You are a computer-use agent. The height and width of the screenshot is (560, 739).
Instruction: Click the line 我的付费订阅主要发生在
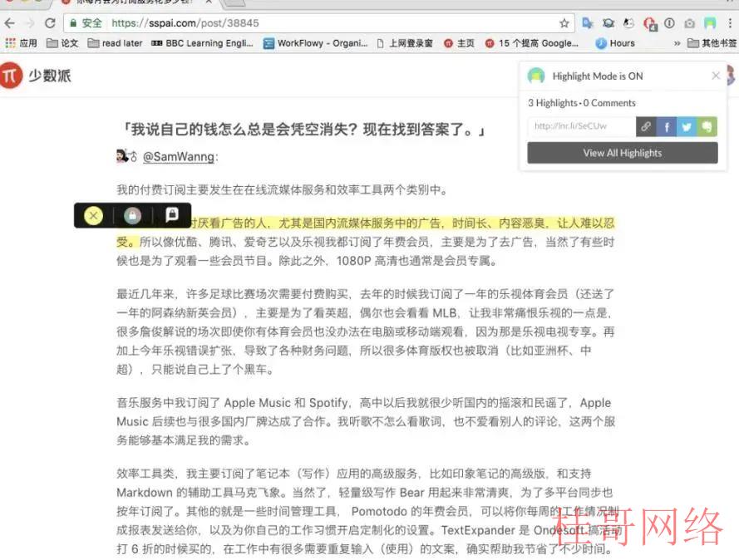click(x=283, y=189)
